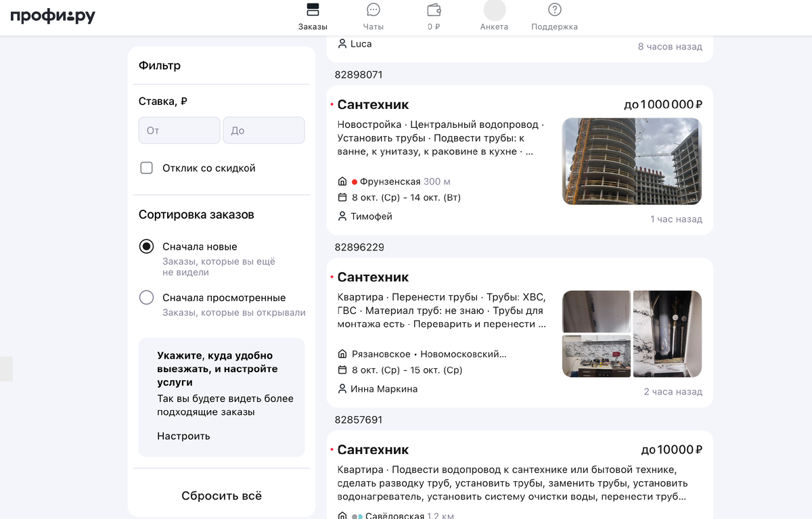
Task: Open the Чаты chat bubble icon
Action: (373, 9)
